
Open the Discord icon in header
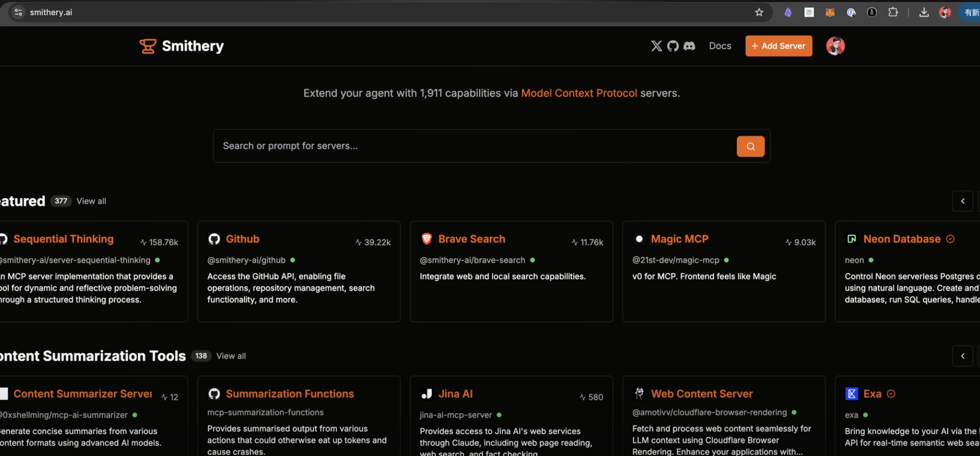point(689,46)
